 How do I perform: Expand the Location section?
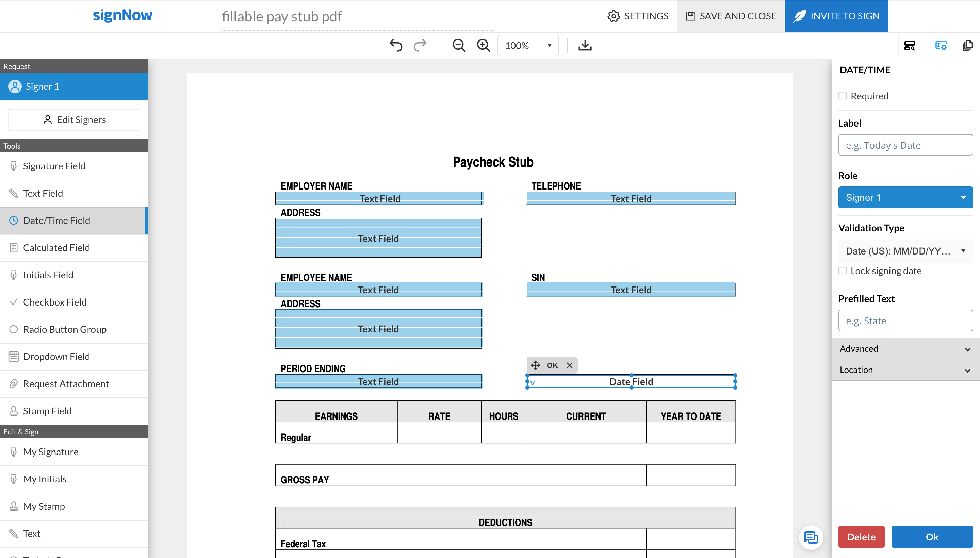[x=905, y=370]
